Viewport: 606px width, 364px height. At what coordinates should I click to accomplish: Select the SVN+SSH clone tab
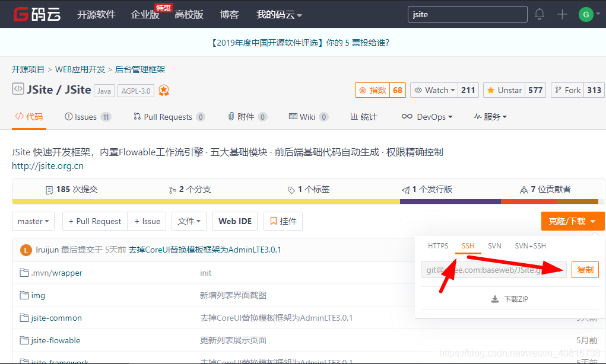(530, 246)
